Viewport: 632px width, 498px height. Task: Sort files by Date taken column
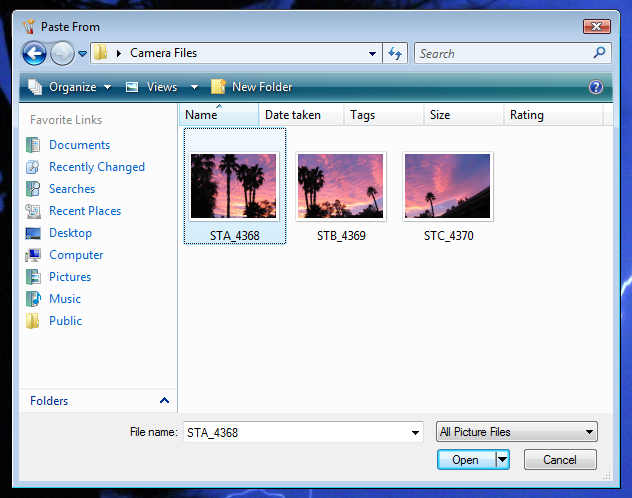point(301,115)
